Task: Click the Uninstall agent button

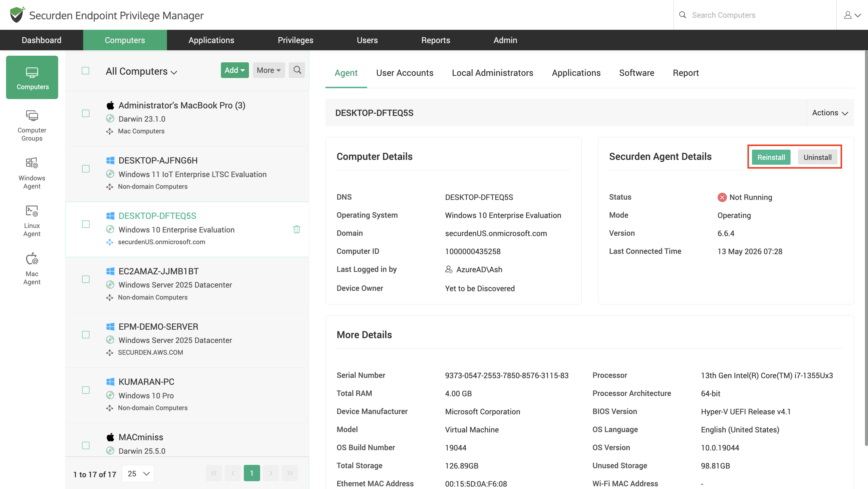Action: (817, 157)
